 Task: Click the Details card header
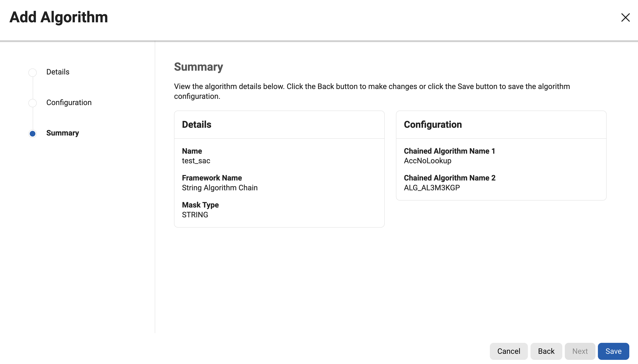[196, 125]
